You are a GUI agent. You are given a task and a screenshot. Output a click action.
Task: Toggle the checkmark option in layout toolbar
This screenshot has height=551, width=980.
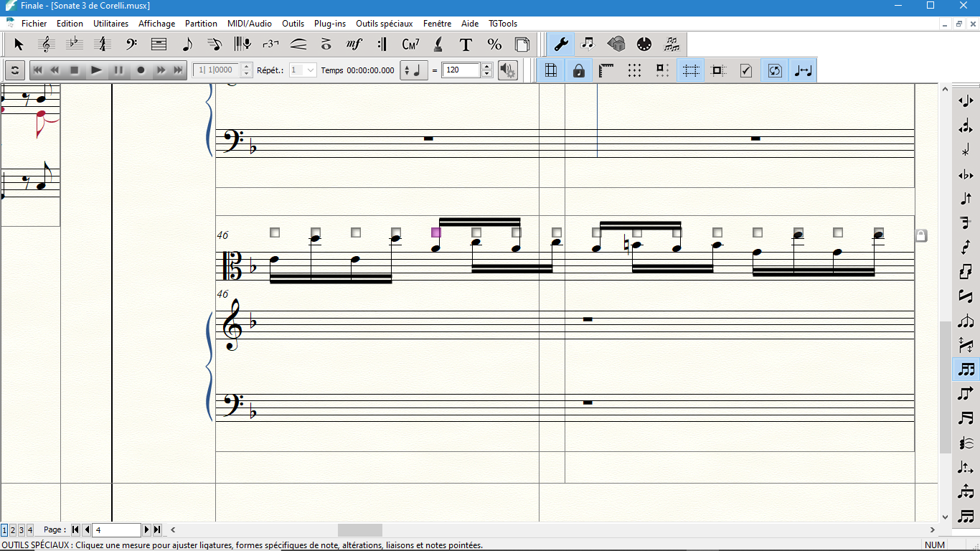746,70
